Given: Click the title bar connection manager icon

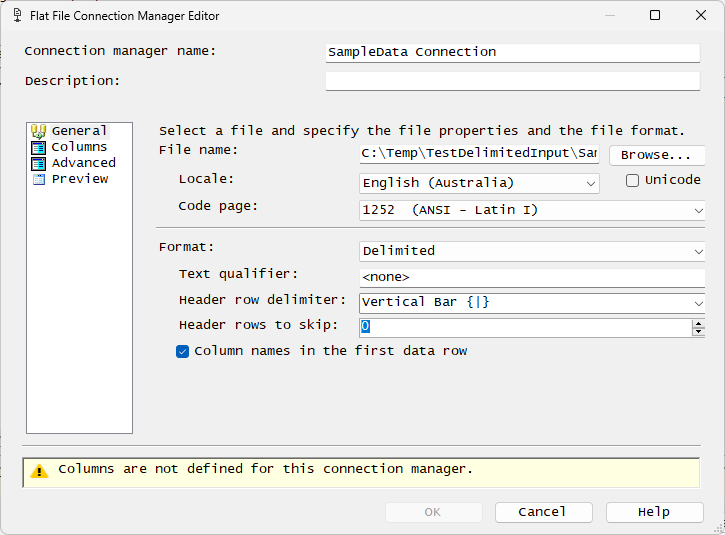Looking at the screenshot, I should pos(18,15).
